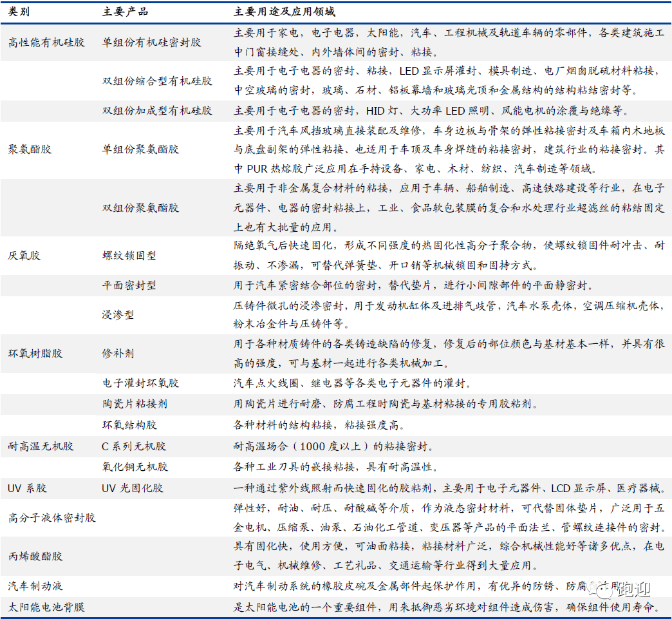Select the 单组份有机硅密封胶 product cell
Screen dimensions: 672x619
coord(151,43)
